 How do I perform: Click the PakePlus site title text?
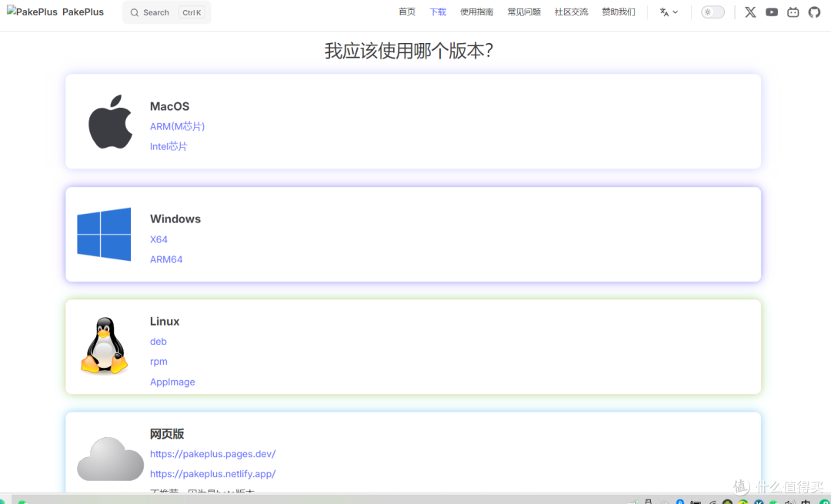82,12
